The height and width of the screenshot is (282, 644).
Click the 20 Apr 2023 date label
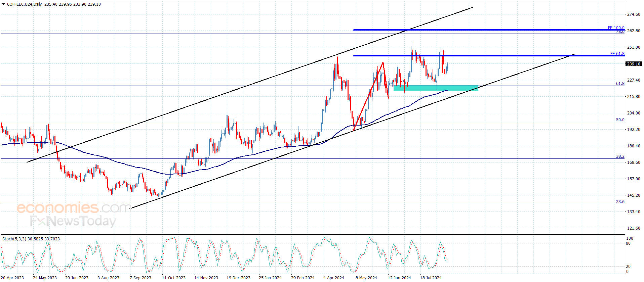pyautogui.click(x=12, y=278)
